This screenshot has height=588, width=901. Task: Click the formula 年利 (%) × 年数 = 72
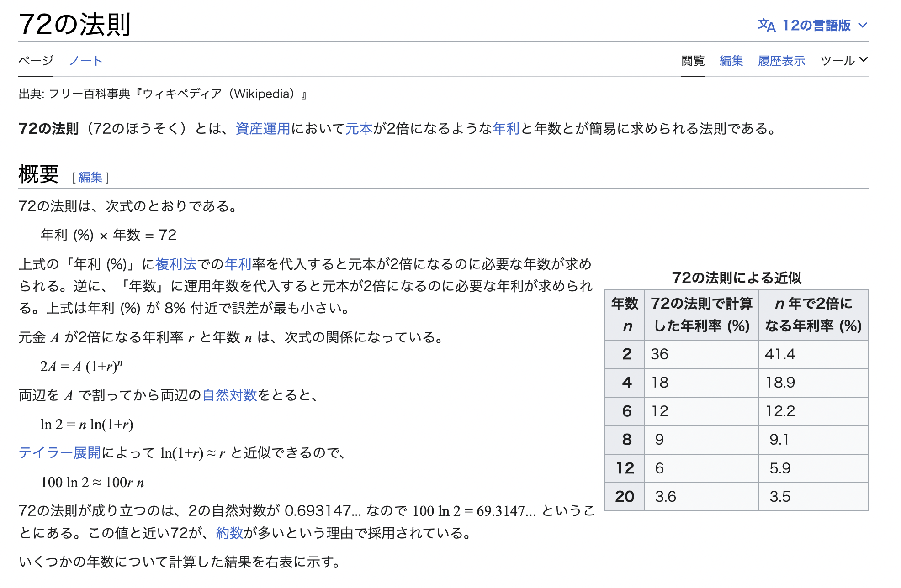pyautogui.click(x=108, y=235)
